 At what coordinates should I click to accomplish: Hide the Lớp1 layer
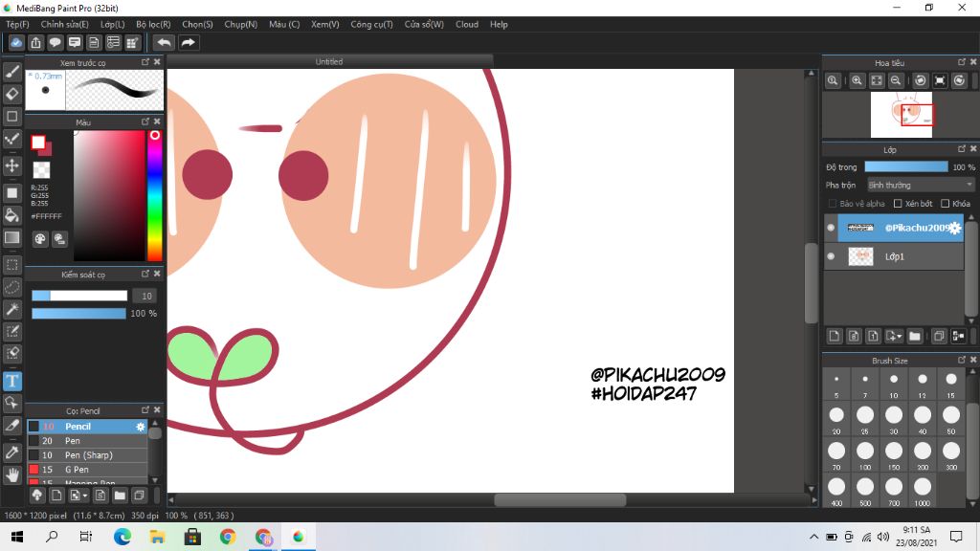831,256
